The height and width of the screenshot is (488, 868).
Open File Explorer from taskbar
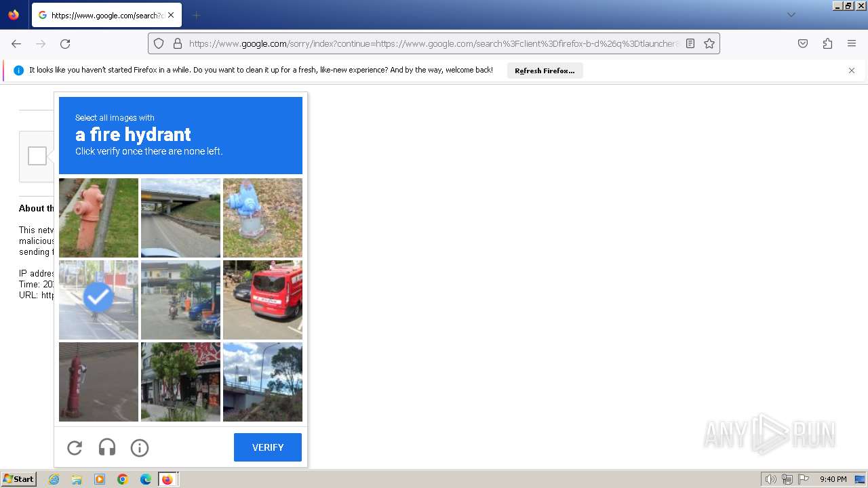click(x=77, y=479)
